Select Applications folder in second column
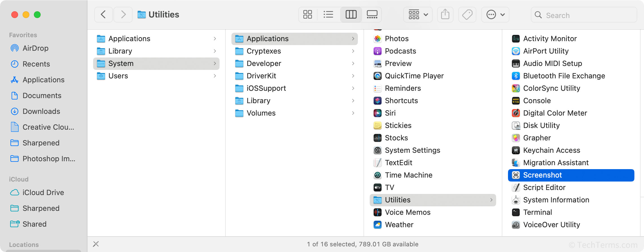 (x=295, y=39)
